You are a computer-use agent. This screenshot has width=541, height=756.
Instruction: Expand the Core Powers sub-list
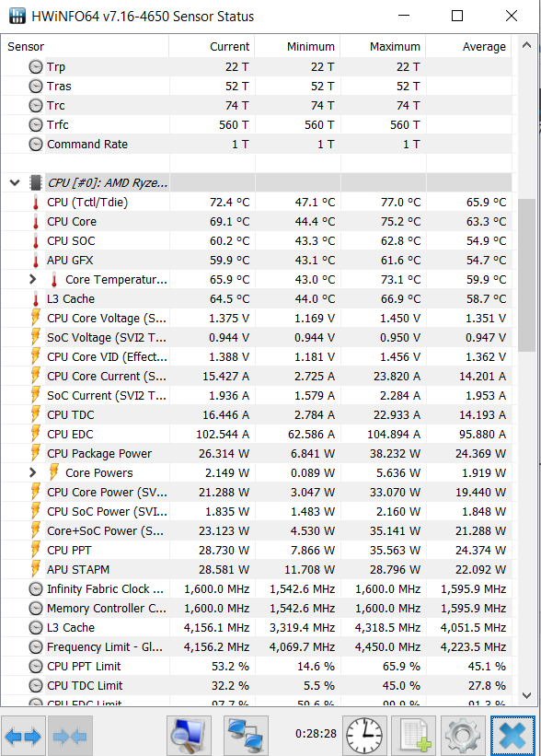pos(32,472)
